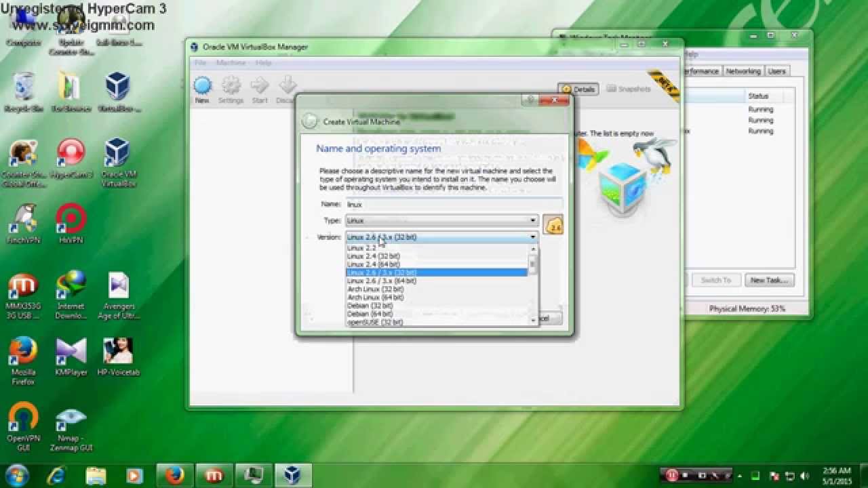
Task: Click New Task button in Task Manager
Action: [x=769, y=280]
